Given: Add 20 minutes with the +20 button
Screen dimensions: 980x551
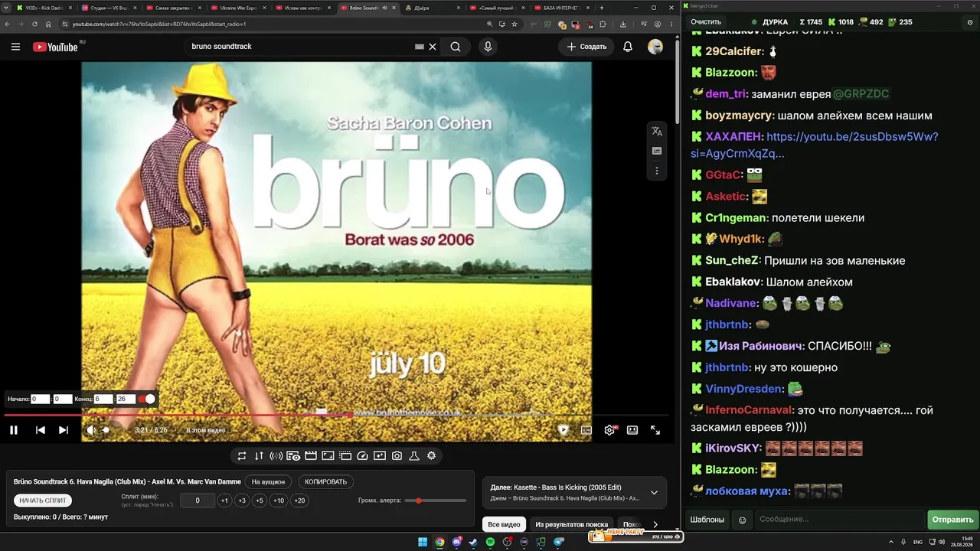Looking at the screenshot, I should pyautogui.click(x=299, y=500).
